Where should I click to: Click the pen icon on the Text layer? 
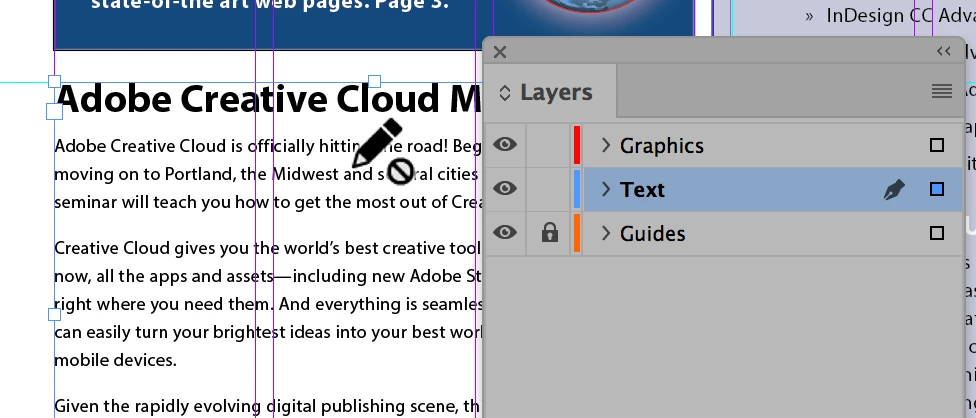[894, 190]
